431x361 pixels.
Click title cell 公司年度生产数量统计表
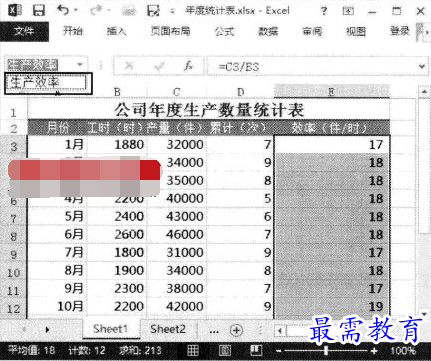click(209, 110)
